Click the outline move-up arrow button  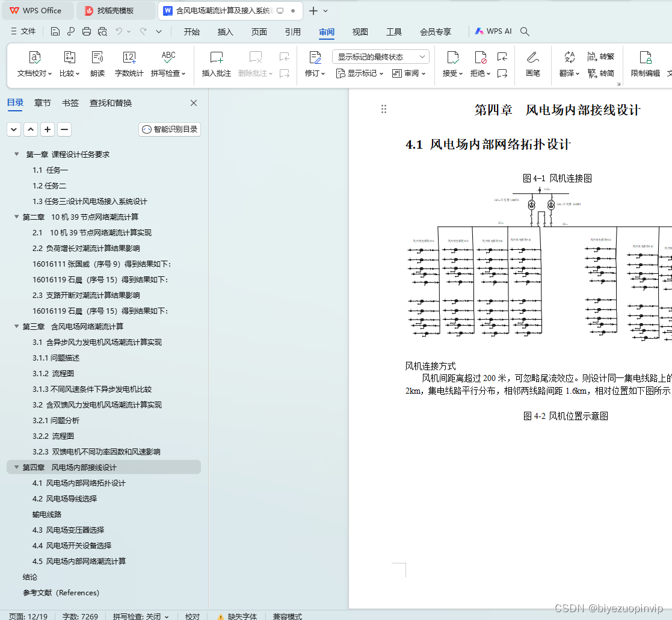[31, 129]
